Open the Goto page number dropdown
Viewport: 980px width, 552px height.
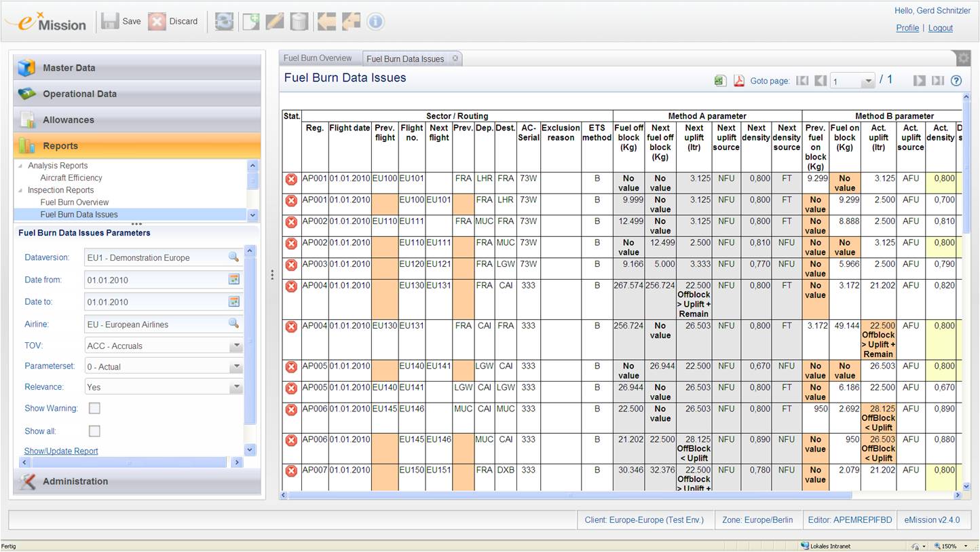coord(867,81)
